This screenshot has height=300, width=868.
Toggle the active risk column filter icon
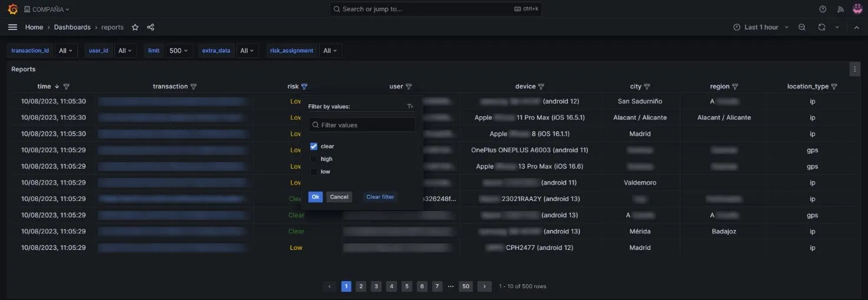[304, 87]
